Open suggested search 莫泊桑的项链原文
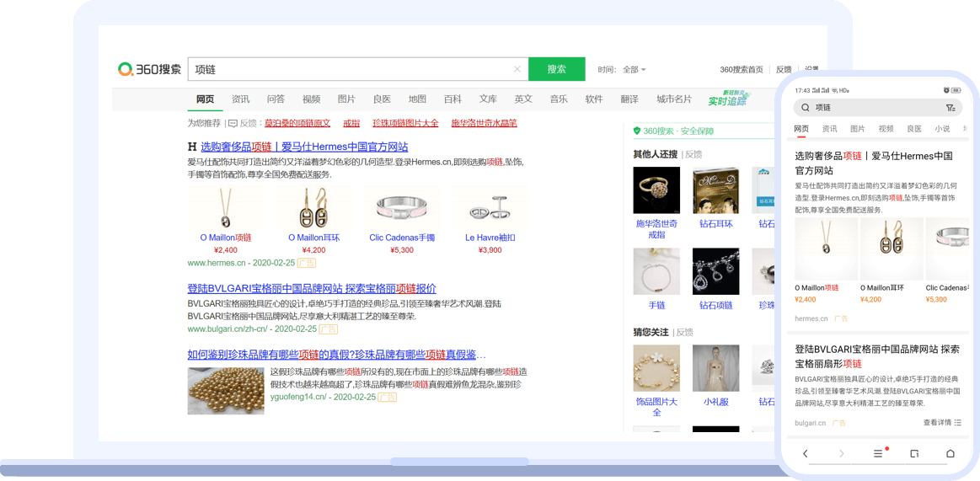Viewport: 980px width, 481px height. click(x=297, y=123)
